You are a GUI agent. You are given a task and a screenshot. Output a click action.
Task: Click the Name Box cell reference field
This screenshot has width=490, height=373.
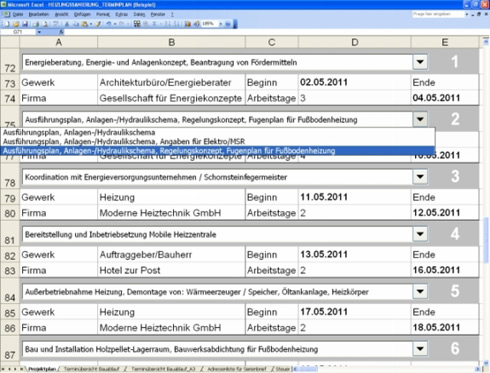18,32
